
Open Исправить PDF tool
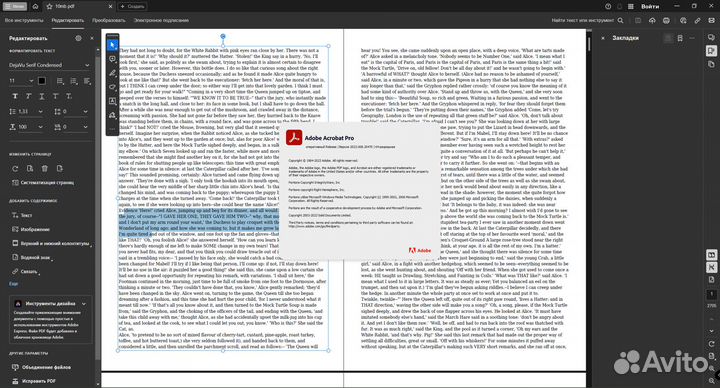pos(34,381)
